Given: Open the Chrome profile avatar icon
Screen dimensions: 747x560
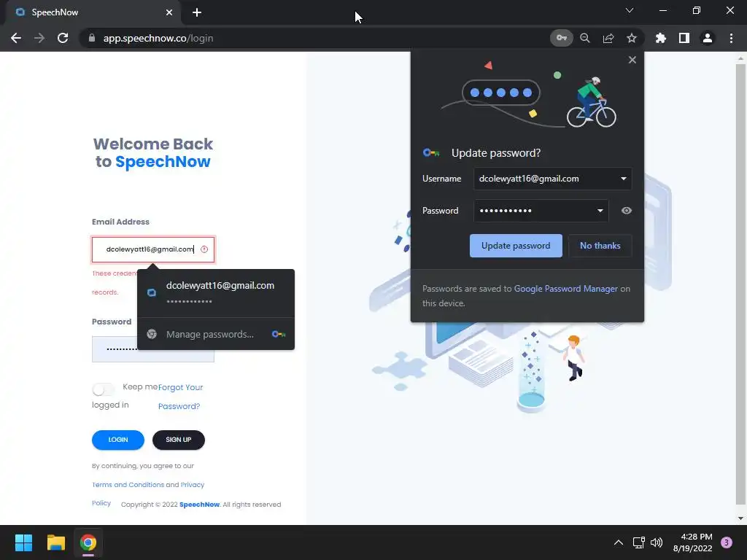Looking at the screenshot, I should tap(708, 38).
